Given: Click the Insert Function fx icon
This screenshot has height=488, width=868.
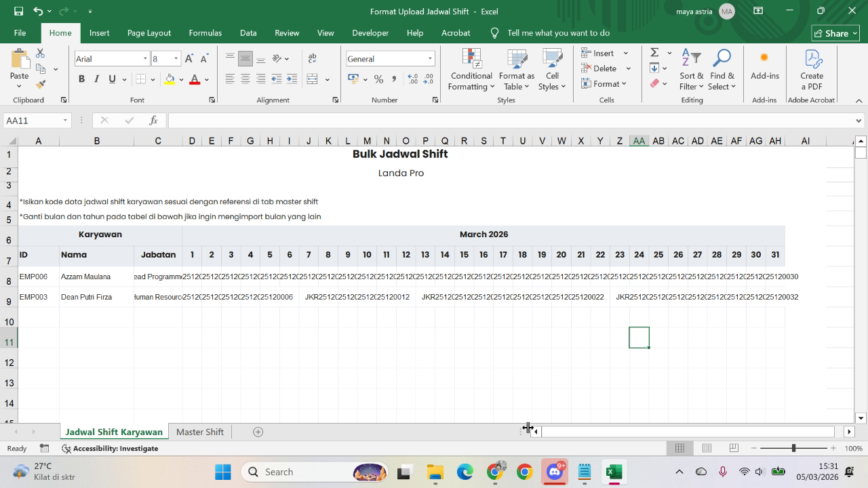Looking at the screenshot, I should [x=154, y=121].
